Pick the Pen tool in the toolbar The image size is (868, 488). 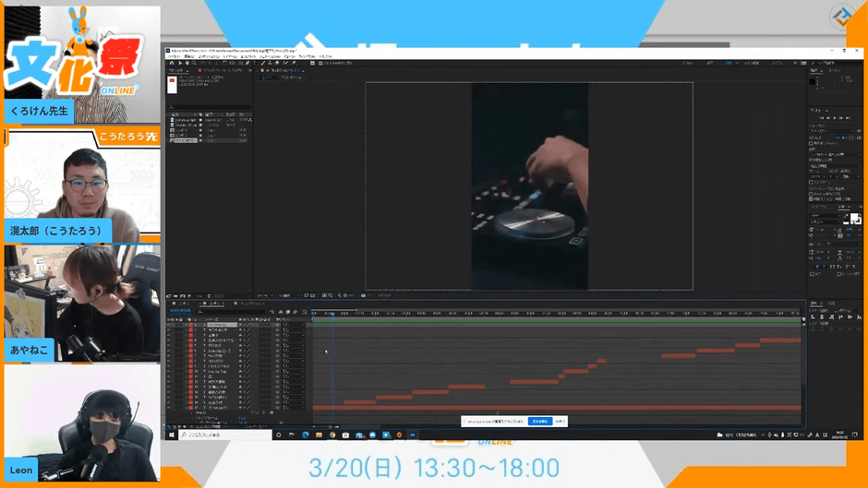[248, 63]
